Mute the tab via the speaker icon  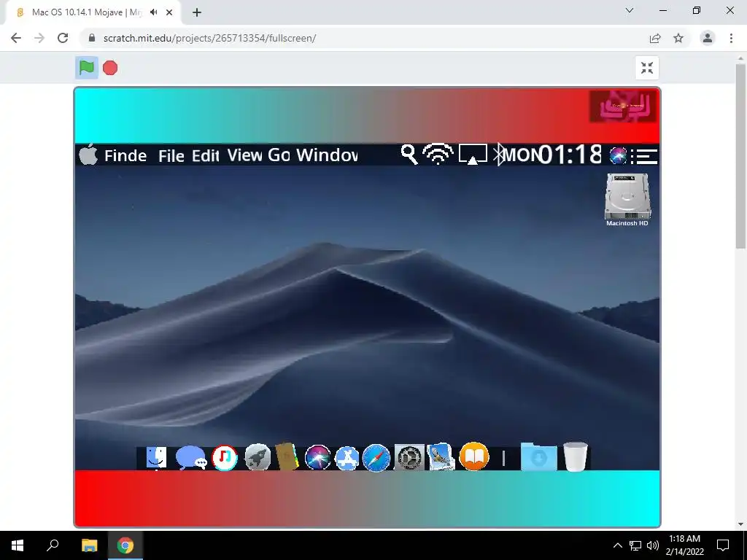point(153,12)
